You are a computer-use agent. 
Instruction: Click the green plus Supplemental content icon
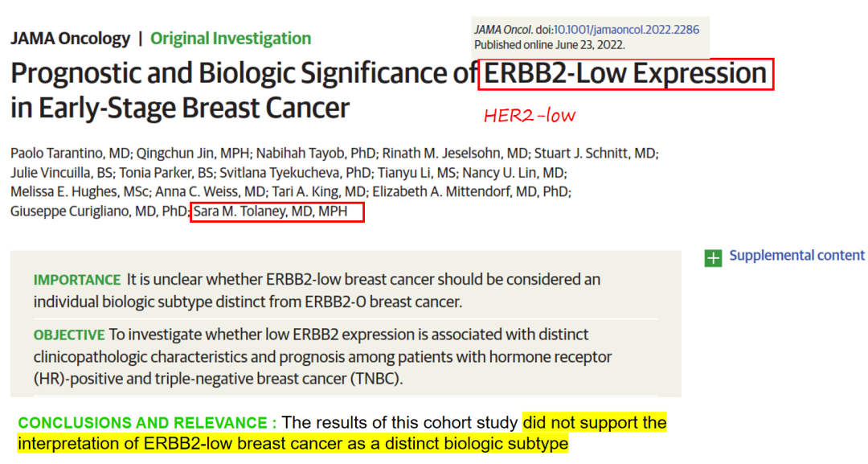click(x=713, y=257)
